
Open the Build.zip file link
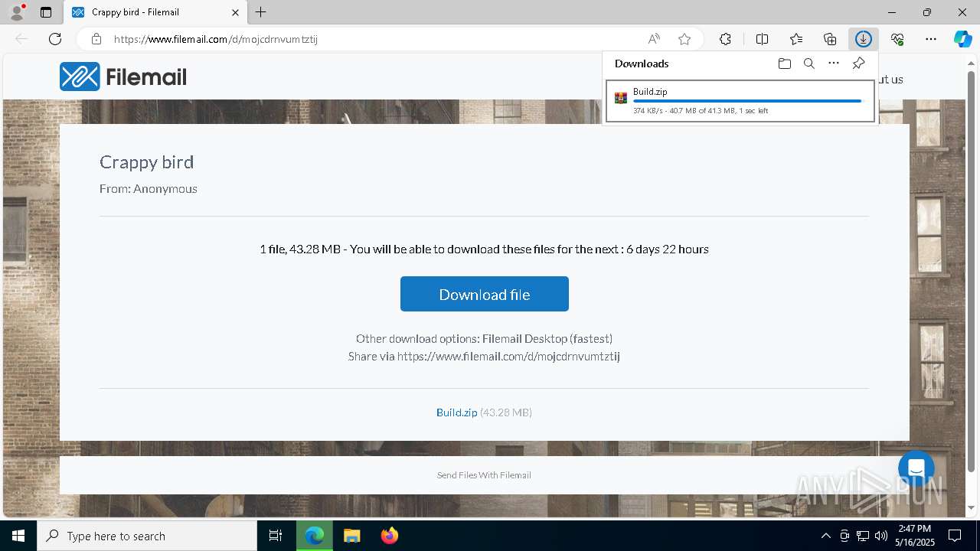tap(457, 412)
